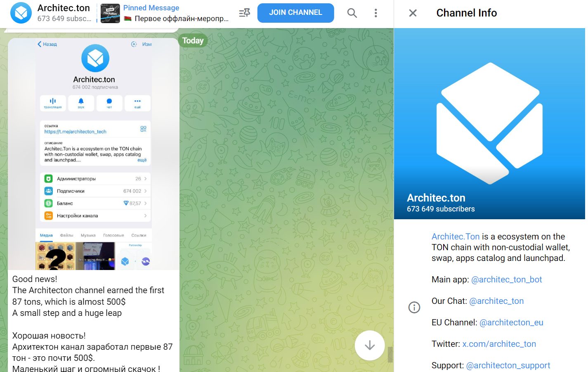The width and height of the screenshot is (588, 372).
Task: Click the Architec.ton channel title in header
Action: pos(64,8)
